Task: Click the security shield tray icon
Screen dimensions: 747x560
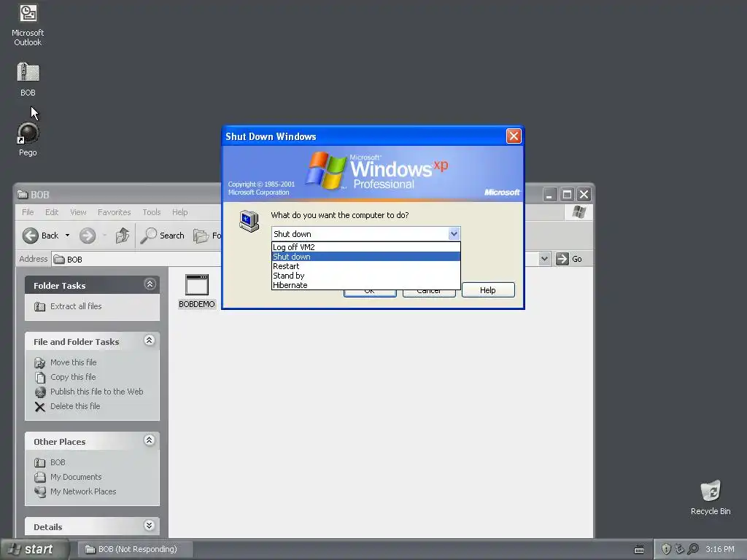Action: pyautogui.click(x=666, y=549)
